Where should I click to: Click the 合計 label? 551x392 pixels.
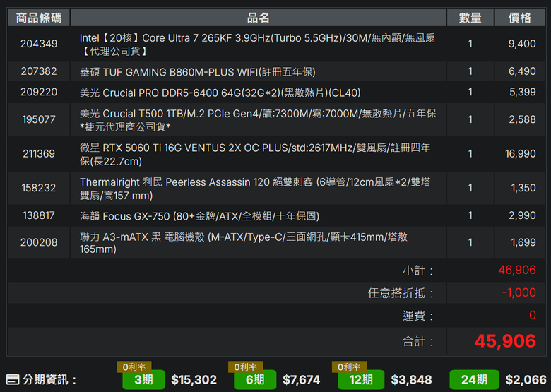coord(417,341)
